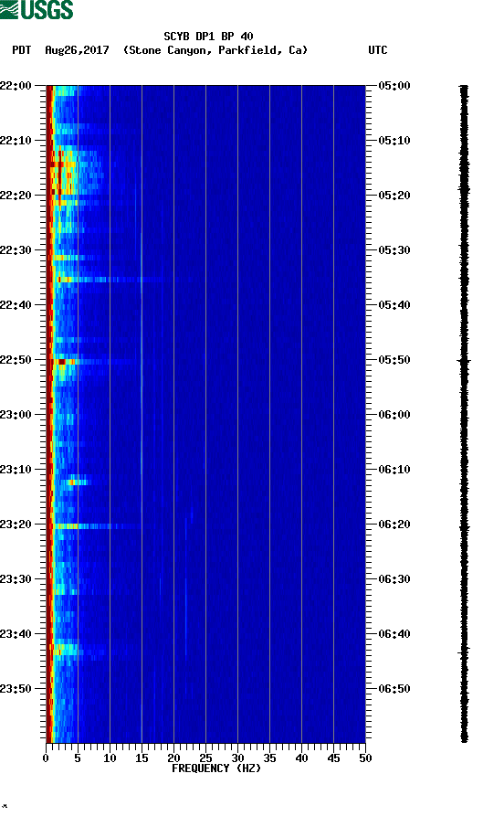Click the frequency axis label "10"
The height and width of the screenshot is (816, 504).
pyautogui.click(x=110, y=758)
